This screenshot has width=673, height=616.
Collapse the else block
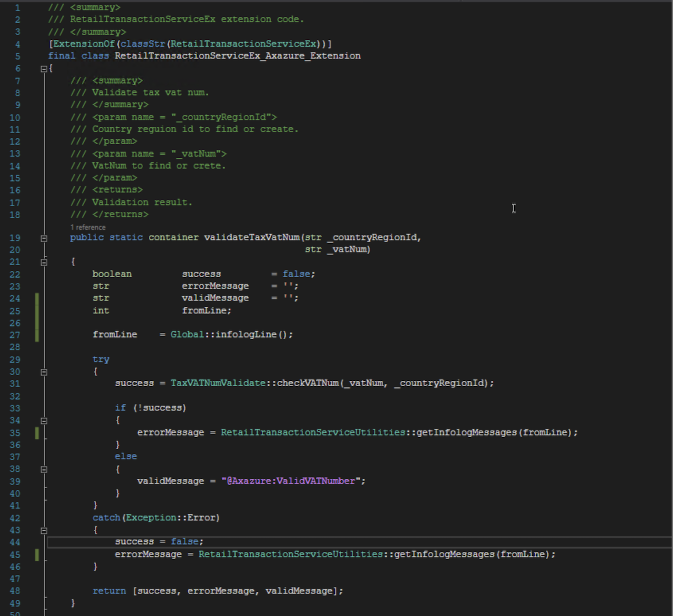click(44, 469)
